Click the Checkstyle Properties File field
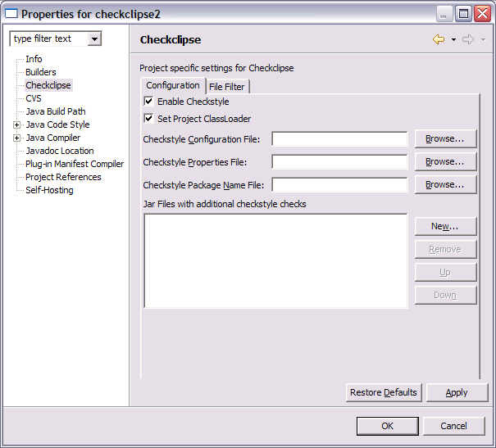This screenshot has height=448, width=496. click(x=339, y=162)
